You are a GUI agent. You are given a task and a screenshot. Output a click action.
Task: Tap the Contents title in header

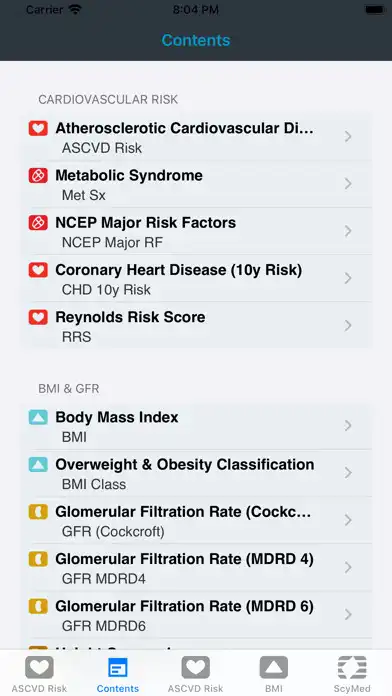tap(196, 40)
